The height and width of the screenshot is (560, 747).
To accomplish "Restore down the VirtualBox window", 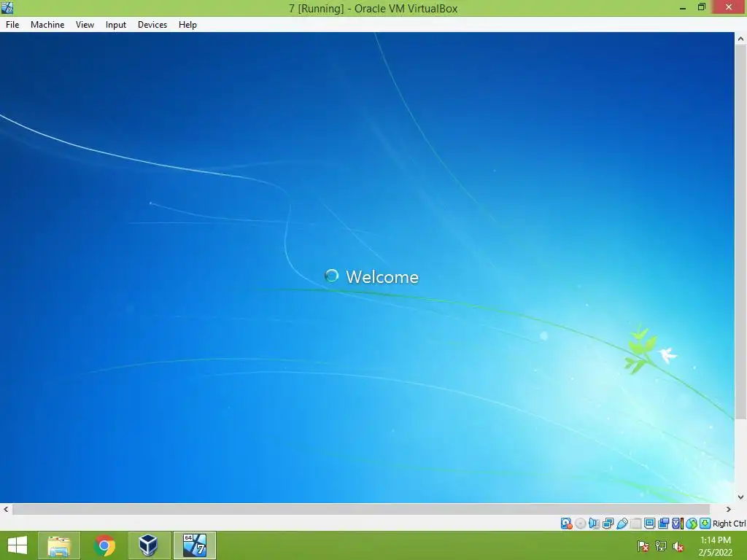I will [701, 7].
